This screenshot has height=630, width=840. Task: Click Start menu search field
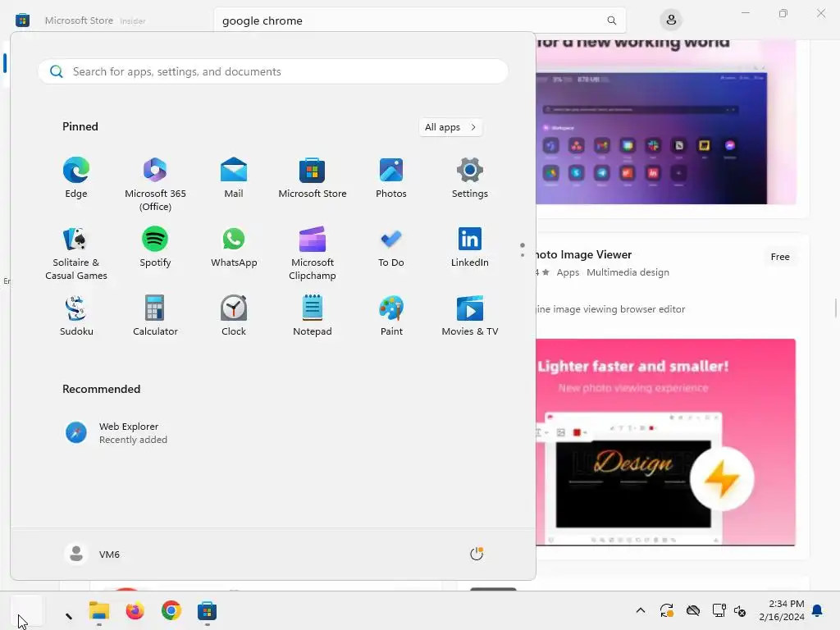click(x=272, y=71)
